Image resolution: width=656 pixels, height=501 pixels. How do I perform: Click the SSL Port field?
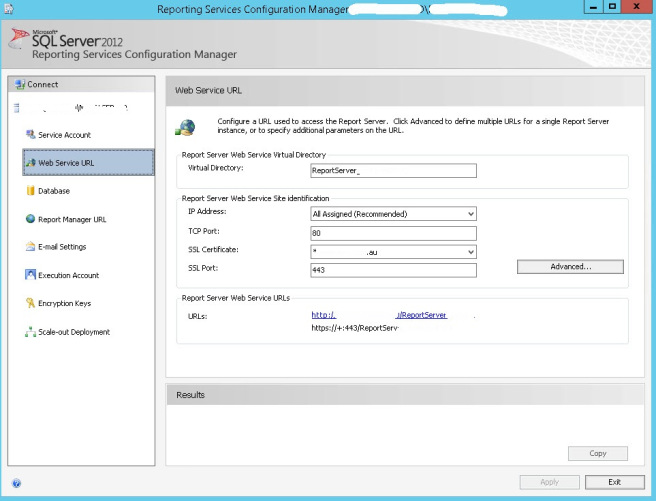[393, 270]
